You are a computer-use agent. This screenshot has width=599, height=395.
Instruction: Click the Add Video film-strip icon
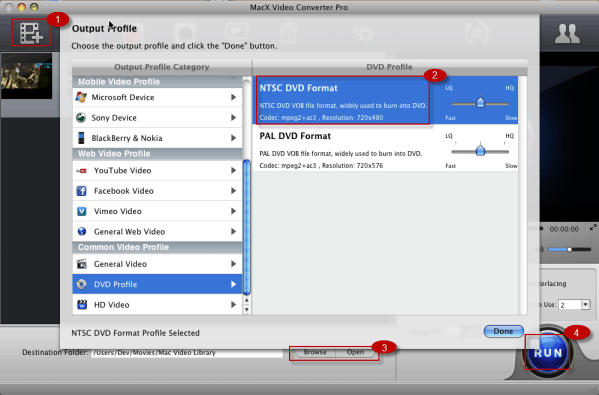[31, 33]
